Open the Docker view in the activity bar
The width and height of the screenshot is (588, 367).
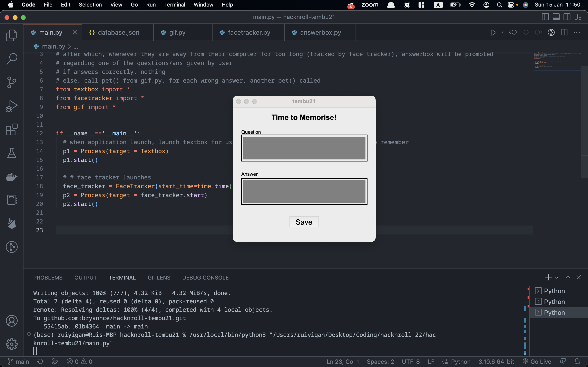[11, 176]
